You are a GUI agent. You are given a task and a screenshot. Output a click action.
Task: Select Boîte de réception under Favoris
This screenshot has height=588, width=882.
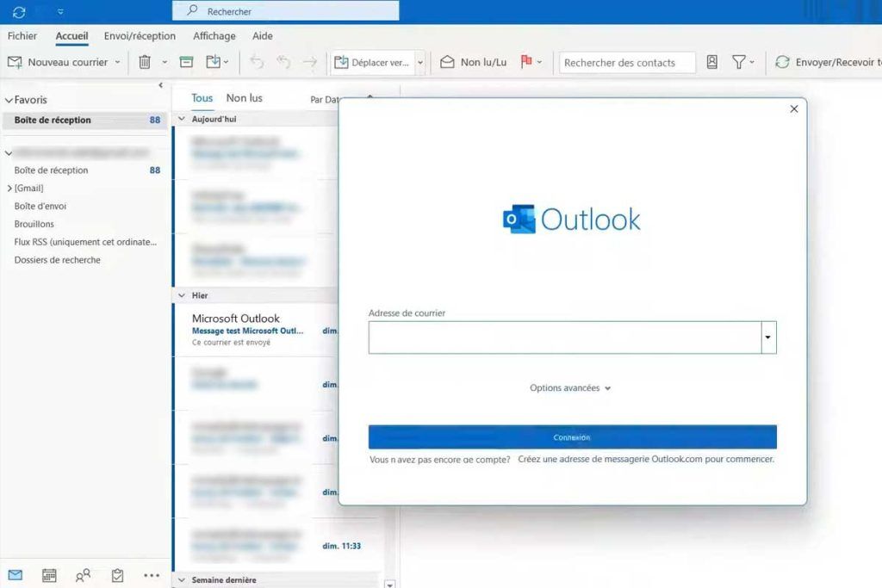pyautogui.click(x=85, y=120)
